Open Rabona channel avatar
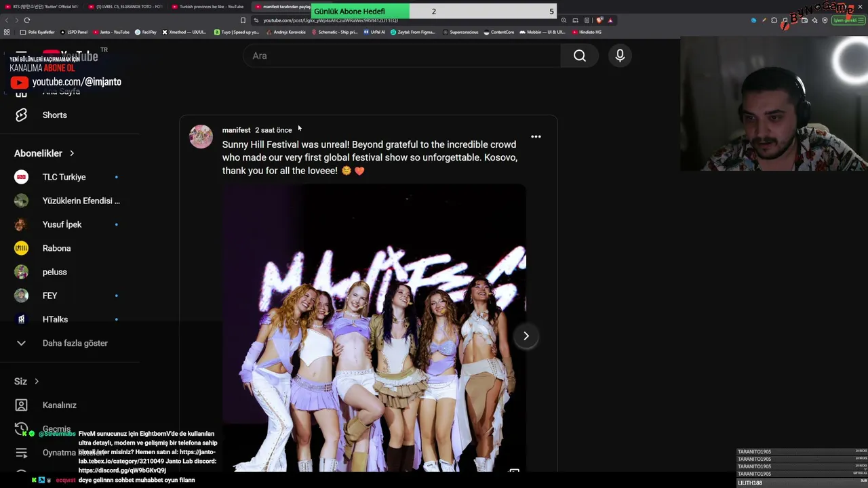868x488 pixels. pyautogui.click(x=21, y=248)
